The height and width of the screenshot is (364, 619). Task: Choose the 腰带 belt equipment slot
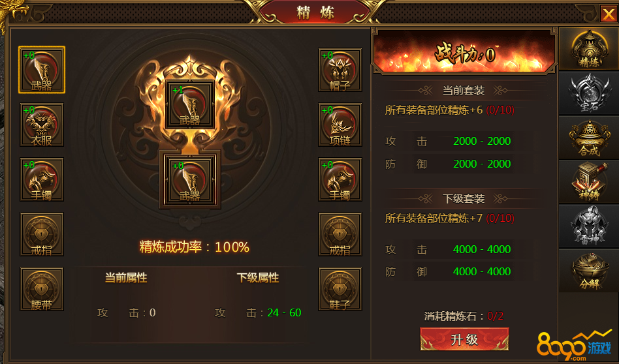click(41, 289)
